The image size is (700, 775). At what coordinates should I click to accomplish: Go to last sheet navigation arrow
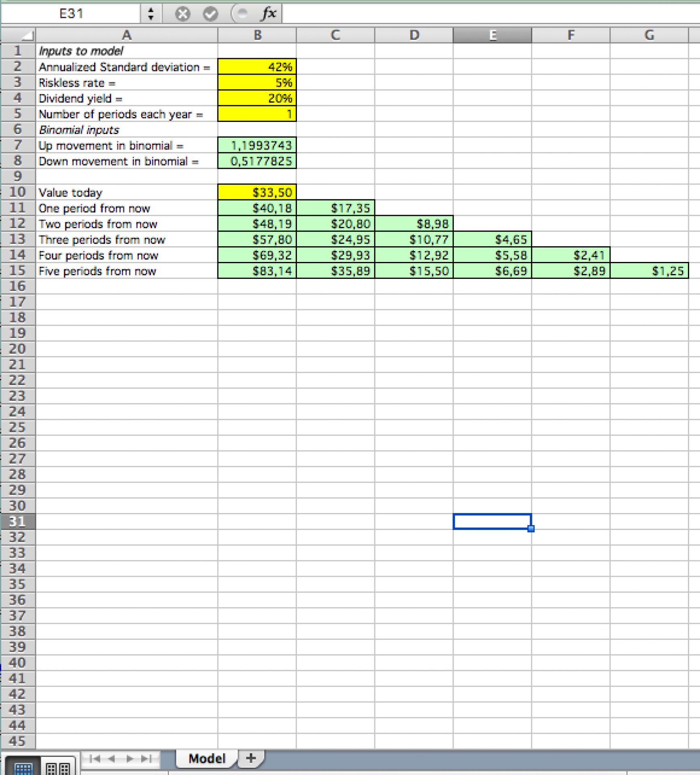pyautogui.click(x=147, y=759)
